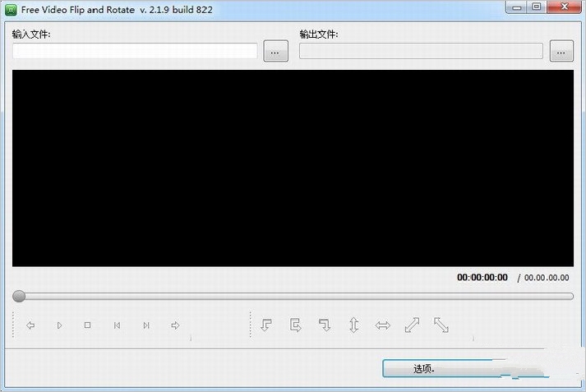This screenshot has width=586, height=392.
Task: Browse for output file location
Action: click(561, 51)
